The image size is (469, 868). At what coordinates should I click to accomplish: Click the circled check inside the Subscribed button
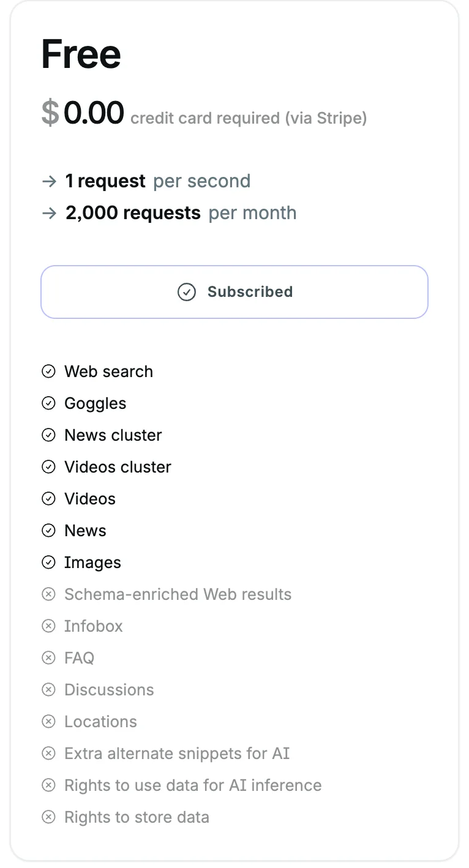187,292
